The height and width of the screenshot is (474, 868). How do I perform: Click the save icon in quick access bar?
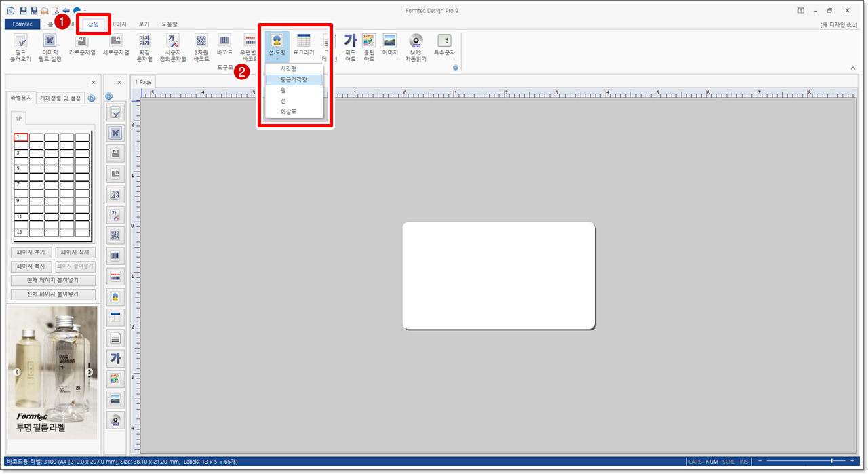pyautogui.click(x=22, y=11)
